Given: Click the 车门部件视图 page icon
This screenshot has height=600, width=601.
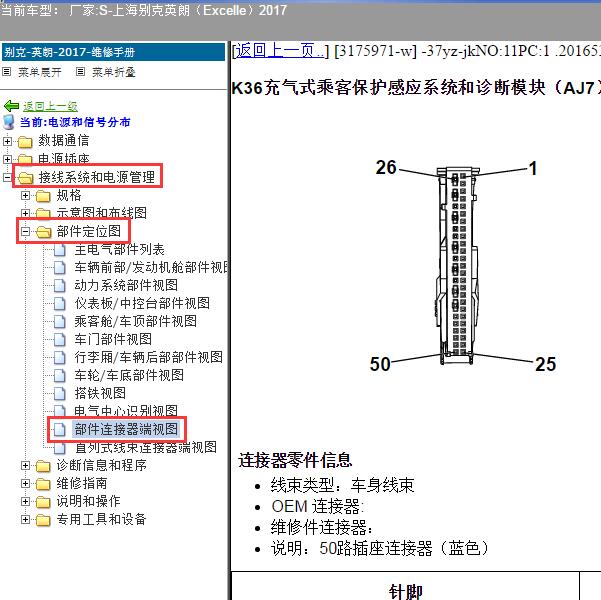Looking at the screenshot, I should coord(60,340).
